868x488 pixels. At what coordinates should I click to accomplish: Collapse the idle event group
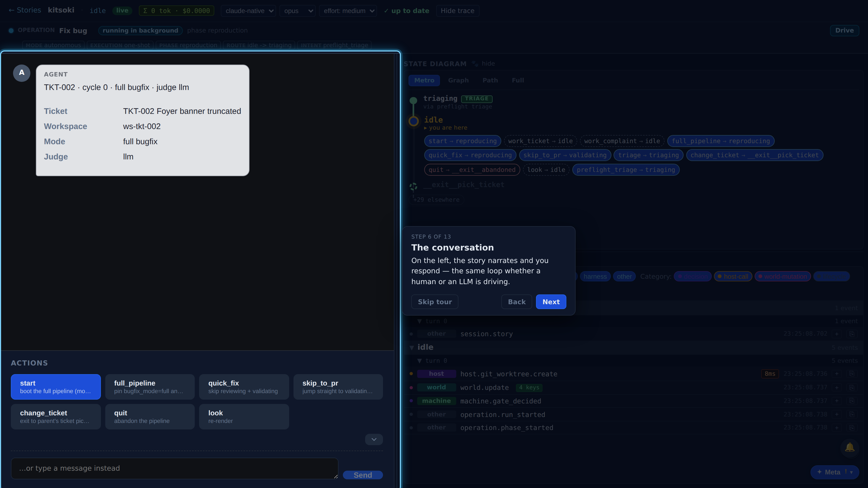[x=412, y=347]
